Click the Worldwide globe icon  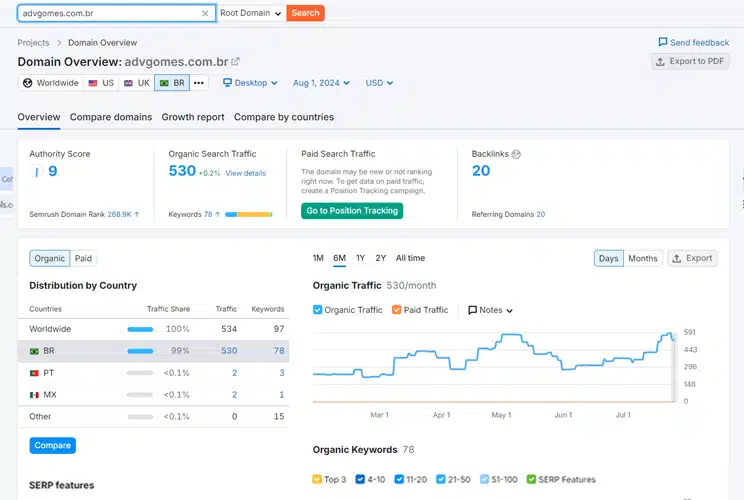pos(28,83)
